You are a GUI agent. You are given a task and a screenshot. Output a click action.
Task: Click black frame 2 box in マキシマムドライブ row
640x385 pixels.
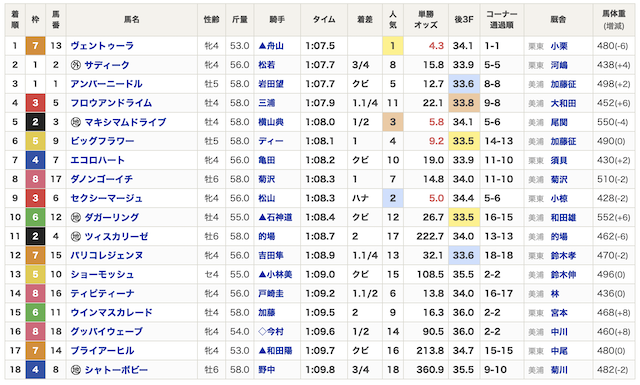36,122
